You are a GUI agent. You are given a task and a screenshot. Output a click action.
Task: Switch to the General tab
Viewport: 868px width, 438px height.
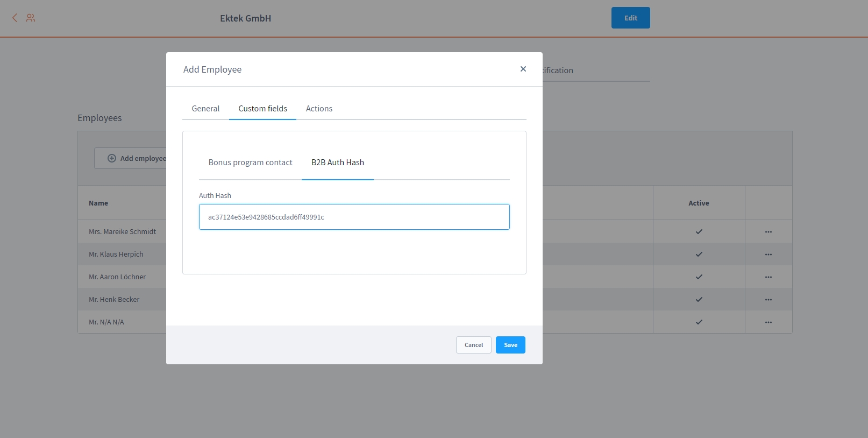[x=205, y=109]
